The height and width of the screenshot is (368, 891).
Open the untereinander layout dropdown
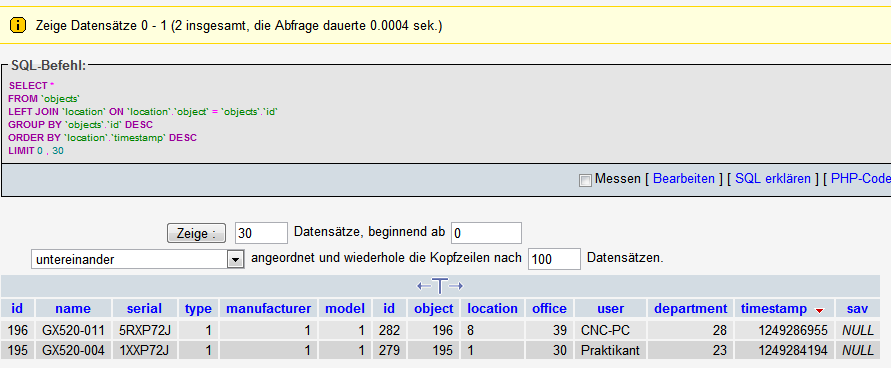[x=138, y=260]
